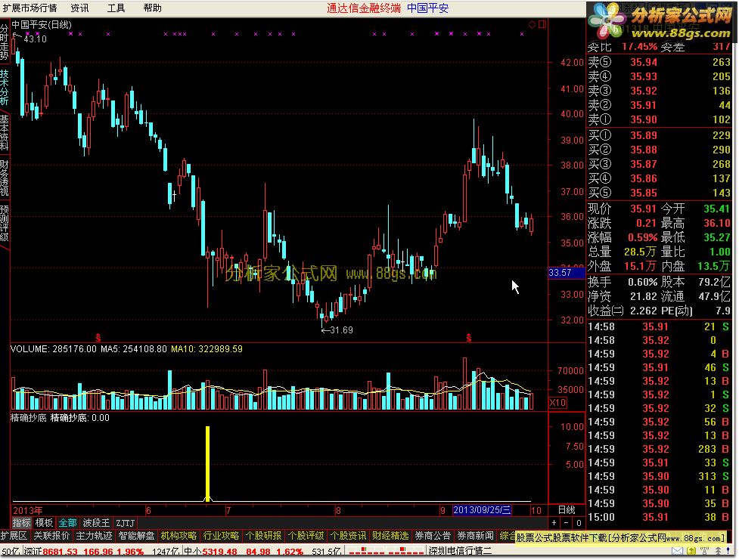The image size is (739, 560).
Task: Open the 关联报价 bottom tab
Action: [x=52, y=536]
